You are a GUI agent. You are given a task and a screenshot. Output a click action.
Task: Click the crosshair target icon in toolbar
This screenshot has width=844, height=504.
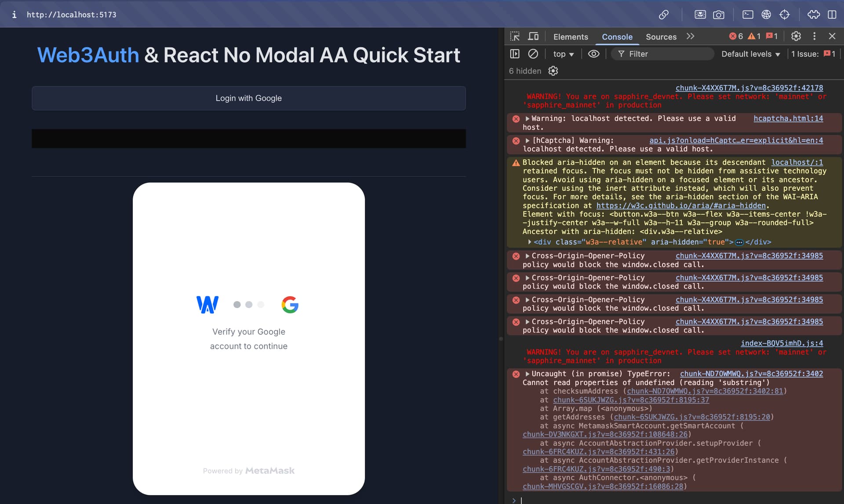pyautogui.click(x=785, y=15)
